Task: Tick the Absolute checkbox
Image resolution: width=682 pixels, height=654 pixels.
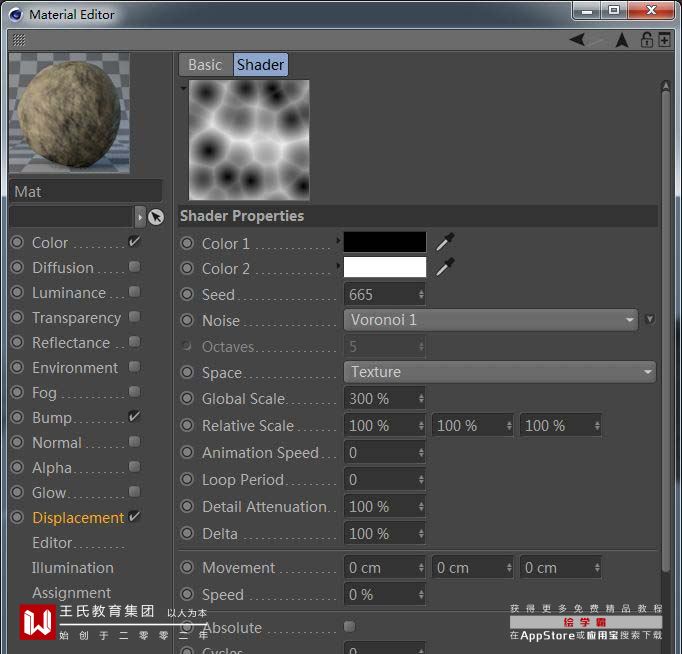Action: [349, 627]
